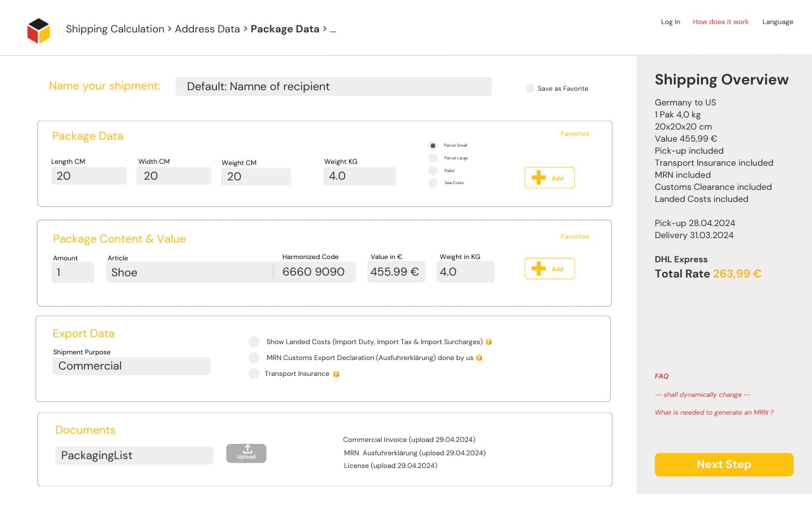Screen dimensions: 812x508
Task: Open the FAQ about generating an MRN
Action: [714, 413]
